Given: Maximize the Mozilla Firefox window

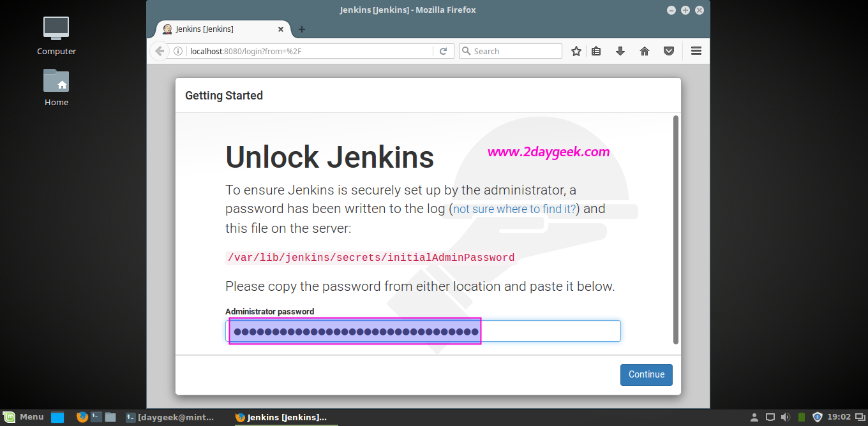Looking at the screenshot, I should [685, 10].
